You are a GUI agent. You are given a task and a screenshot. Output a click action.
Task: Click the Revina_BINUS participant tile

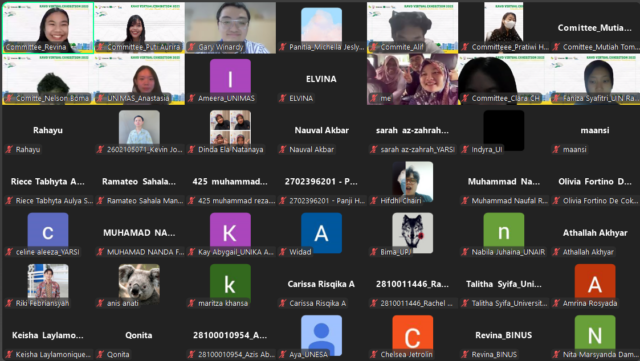[504, 335]
